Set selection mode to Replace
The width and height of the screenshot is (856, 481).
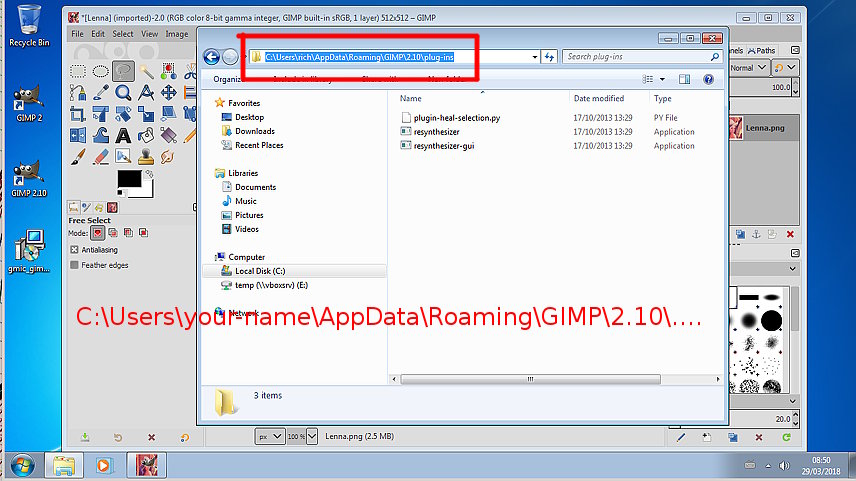(98, 233)
